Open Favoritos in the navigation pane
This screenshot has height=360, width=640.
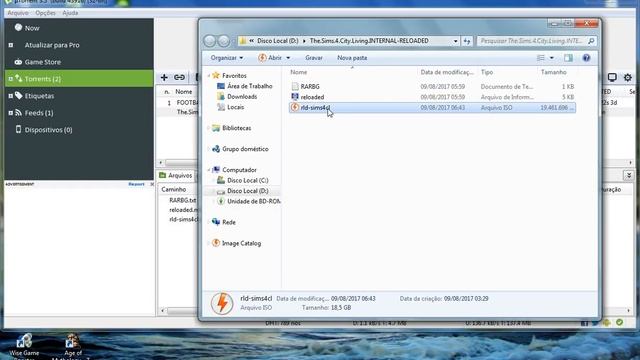(x=234, y=76)
